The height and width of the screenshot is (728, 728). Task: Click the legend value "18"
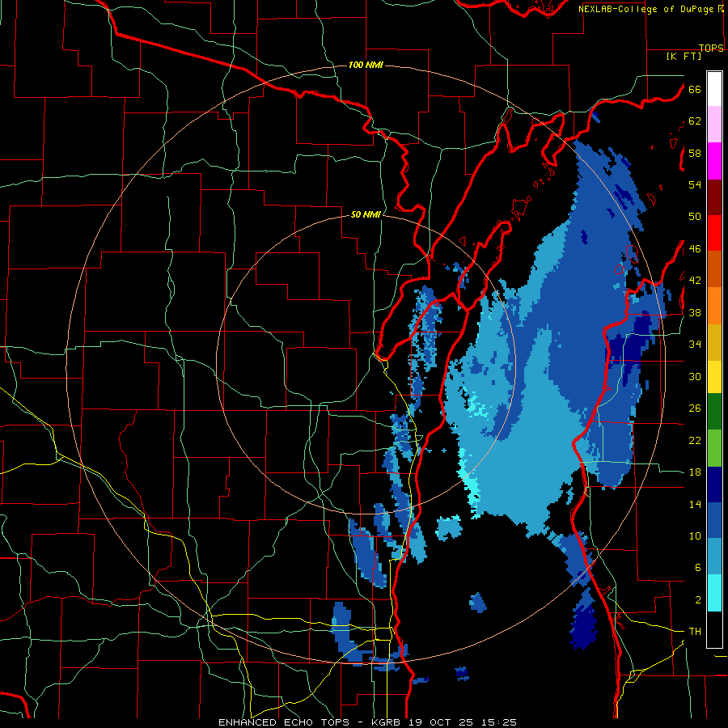[695, 472]
